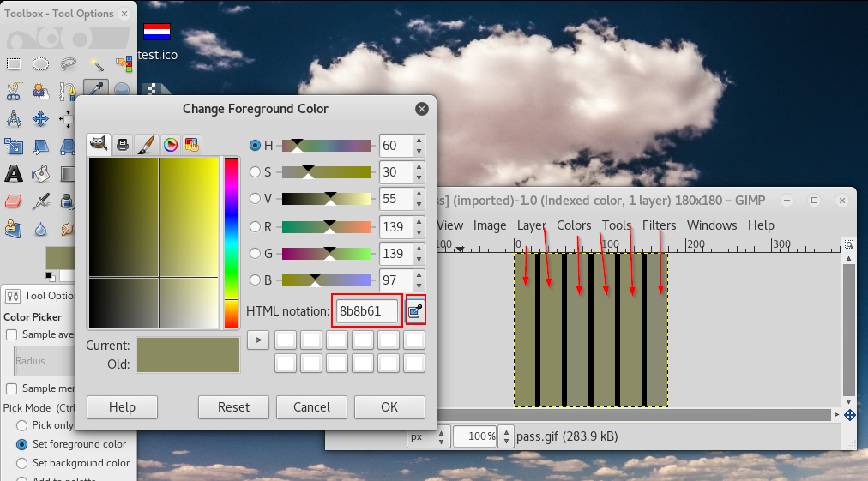Open the Filters menu
The width and height of the screenshot is (868, 481).
pos(659,225)
